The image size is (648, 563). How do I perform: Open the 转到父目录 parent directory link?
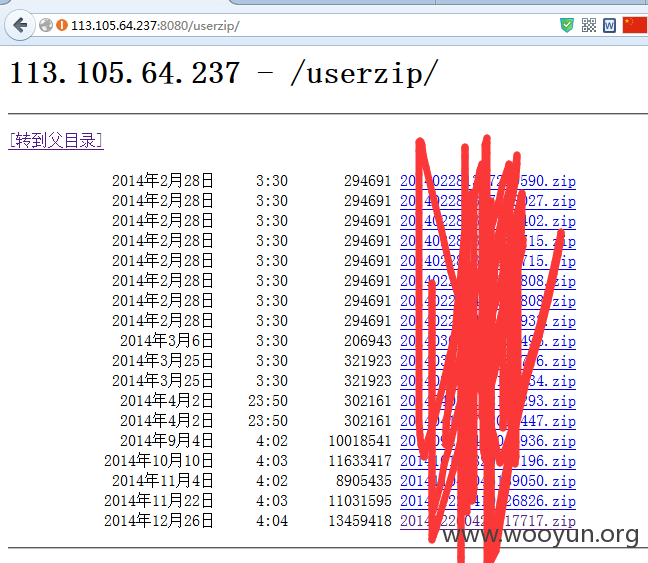[56, 141]
